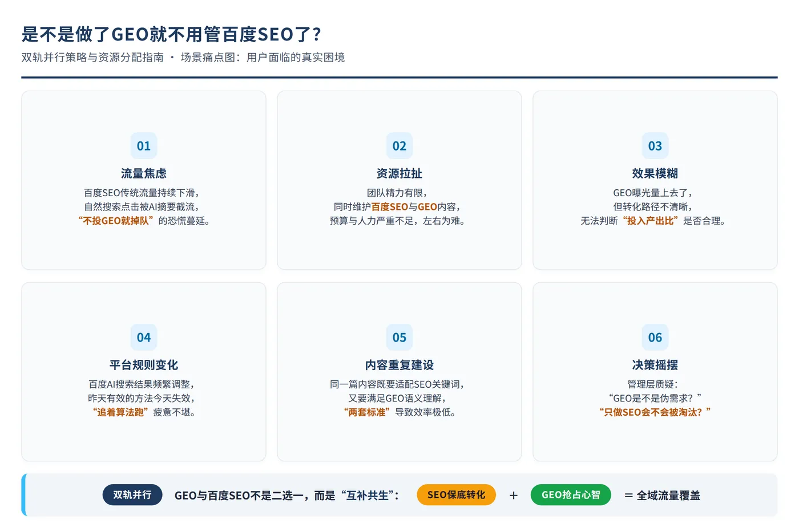The height and width of the screenshot is (532, 799).
Task: Select the 资源拉扯 card heading
Action: (x=399, y=173)
